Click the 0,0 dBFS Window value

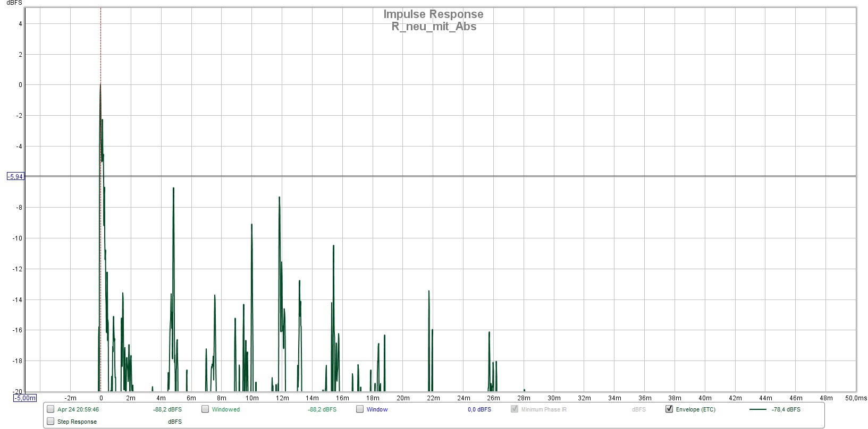click(479, 409)
